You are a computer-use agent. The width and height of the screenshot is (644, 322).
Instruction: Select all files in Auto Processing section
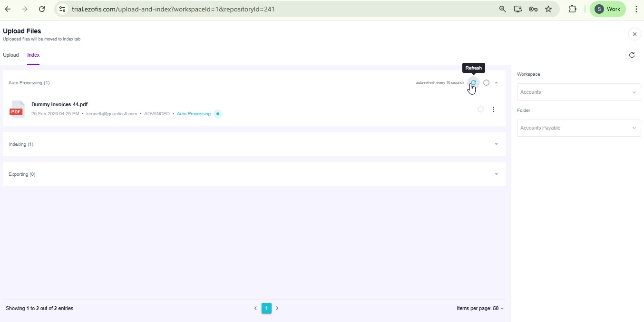tap(486, 83)
